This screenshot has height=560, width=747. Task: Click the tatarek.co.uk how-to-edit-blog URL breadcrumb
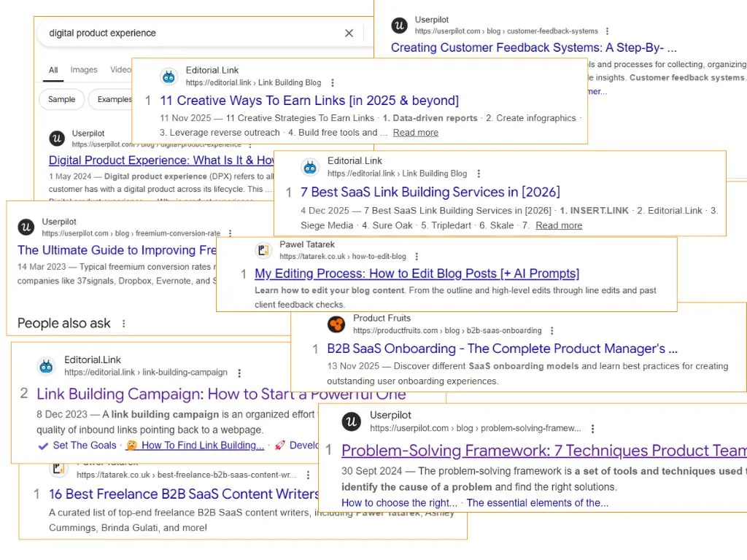pyautogui.click(x=343, y=256)
